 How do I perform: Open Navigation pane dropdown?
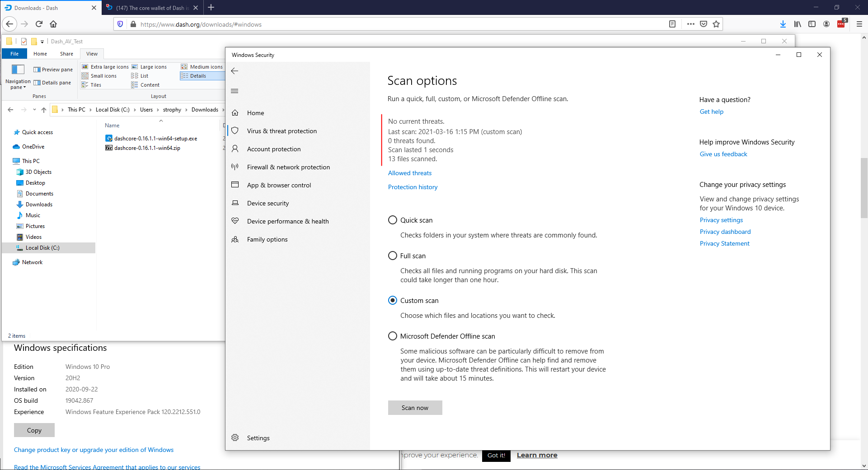[18, 84]
